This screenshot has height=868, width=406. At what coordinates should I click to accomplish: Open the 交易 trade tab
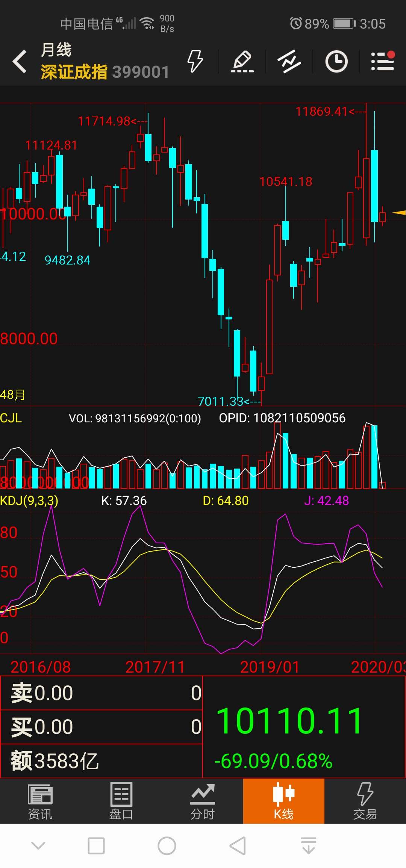(365, 801)
